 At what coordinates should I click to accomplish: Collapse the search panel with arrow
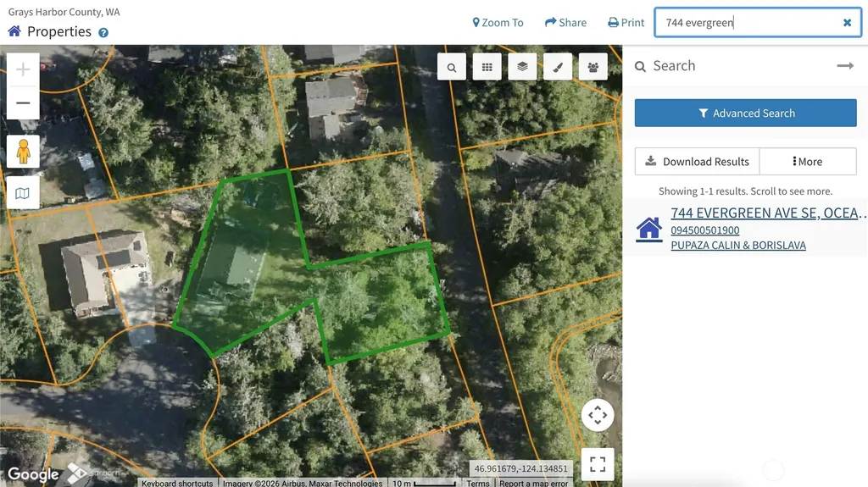tap(845, 66)
